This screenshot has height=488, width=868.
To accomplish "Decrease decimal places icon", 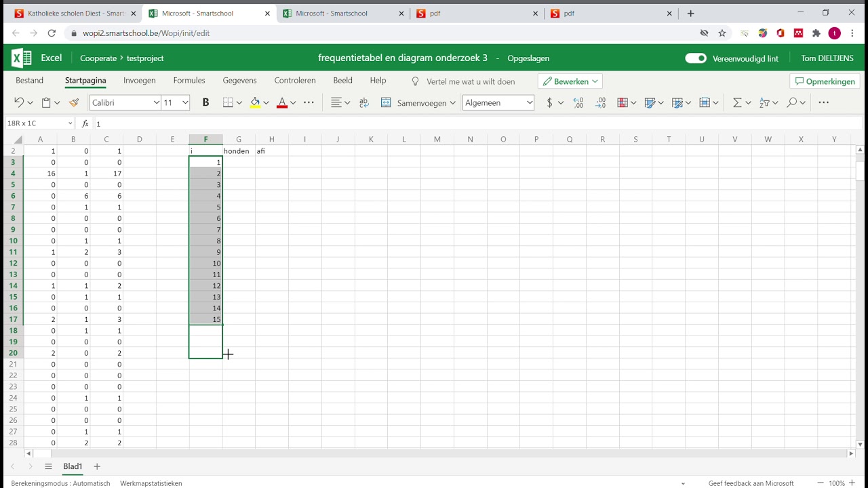I will point(601,102).
